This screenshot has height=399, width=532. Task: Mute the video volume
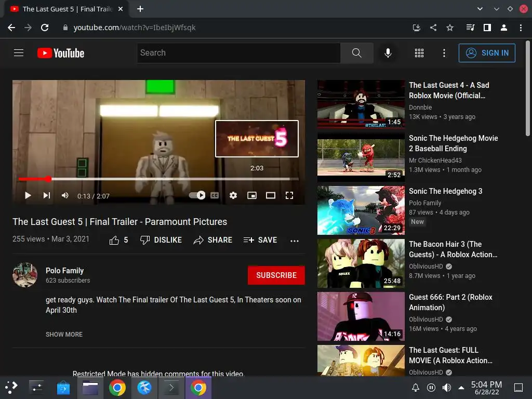coord(65,195)
